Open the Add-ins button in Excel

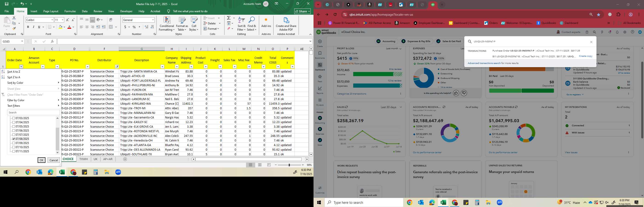(266, 23)
